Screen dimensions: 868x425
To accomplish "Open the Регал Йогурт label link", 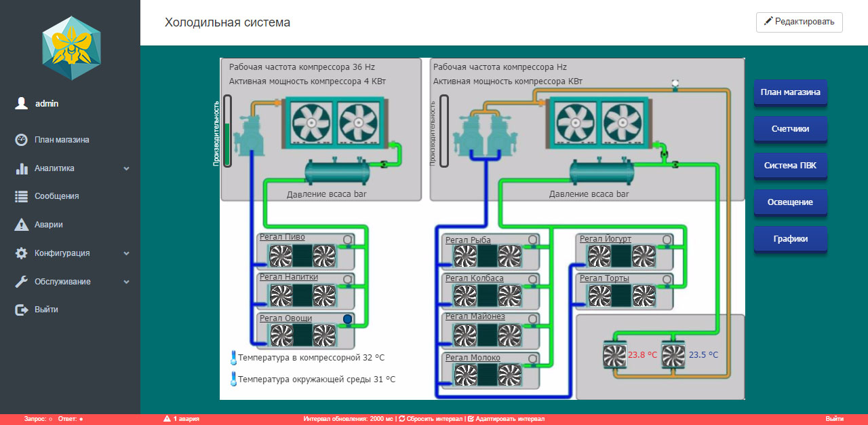I will (606, 239).
